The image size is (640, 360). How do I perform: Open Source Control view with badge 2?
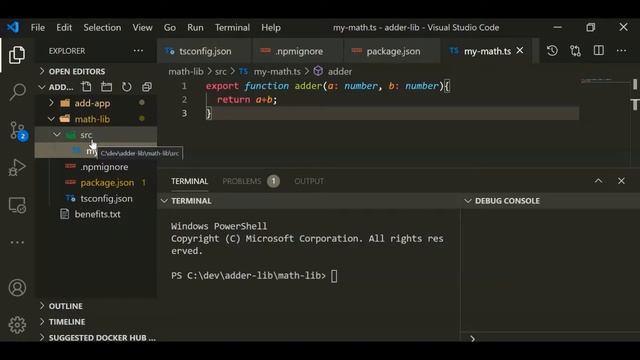[x=18, y=131]
